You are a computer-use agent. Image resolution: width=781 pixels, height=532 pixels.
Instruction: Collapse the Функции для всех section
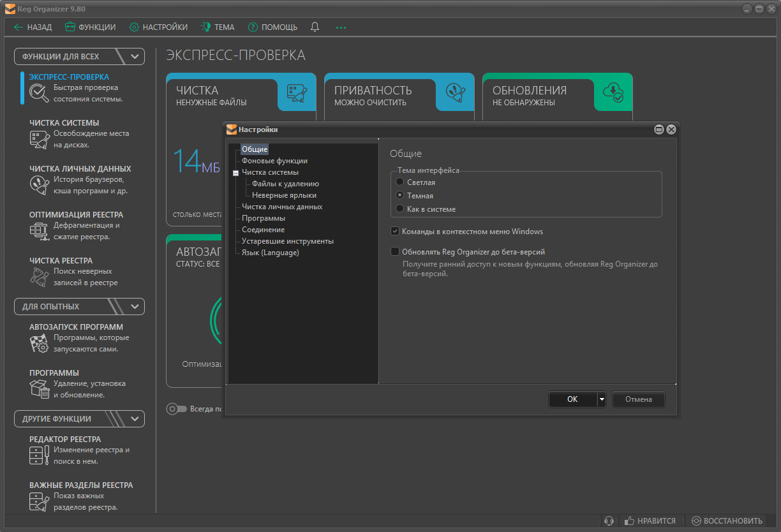[135, 56]
